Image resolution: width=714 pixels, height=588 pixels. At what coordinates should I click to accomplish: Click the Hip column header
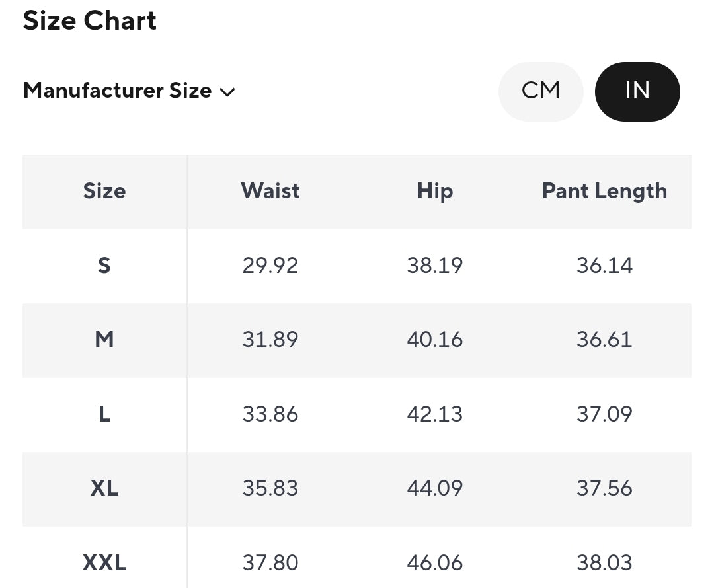[x=435, y=192]
